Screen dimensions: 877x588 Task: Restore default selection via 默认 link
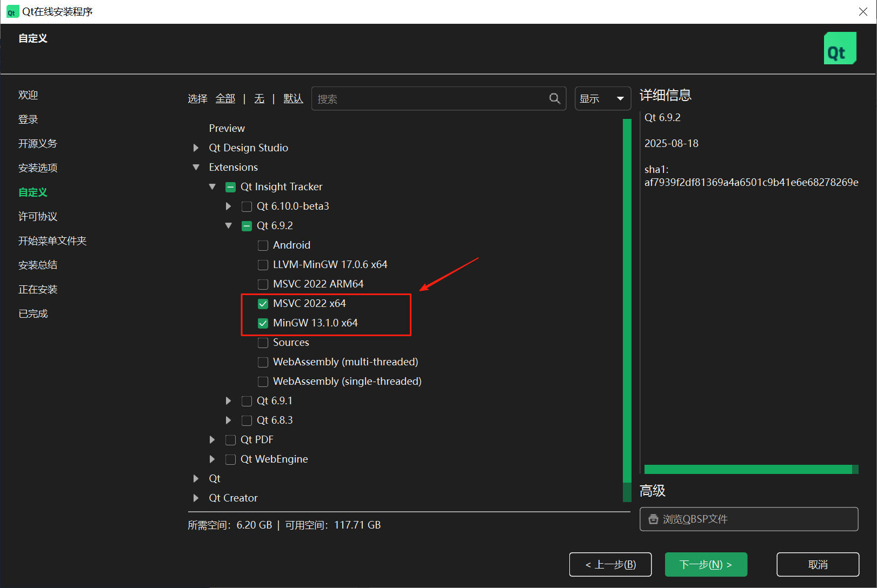[x=293, y=98]
